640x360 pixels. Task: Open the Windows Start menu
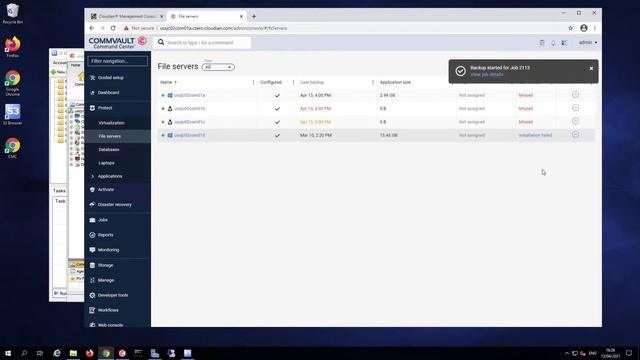pos(8,353)
